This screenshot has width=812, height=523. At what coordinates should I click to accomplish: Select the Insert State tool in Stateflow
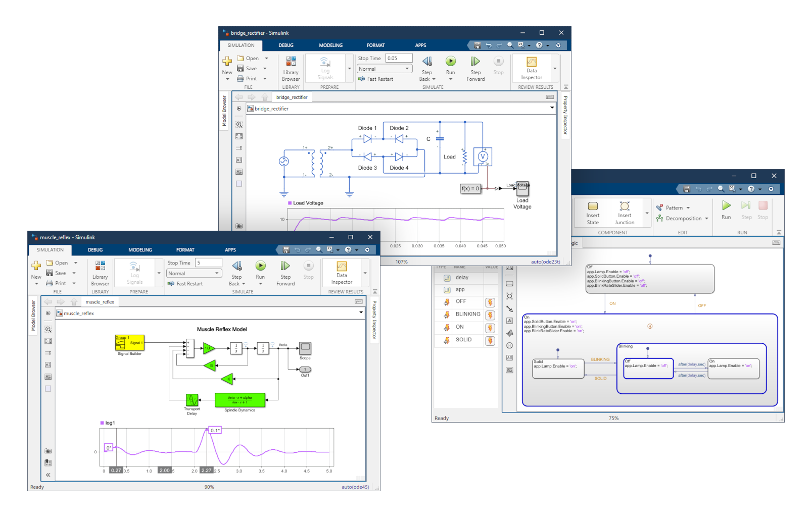coord(592,212)
